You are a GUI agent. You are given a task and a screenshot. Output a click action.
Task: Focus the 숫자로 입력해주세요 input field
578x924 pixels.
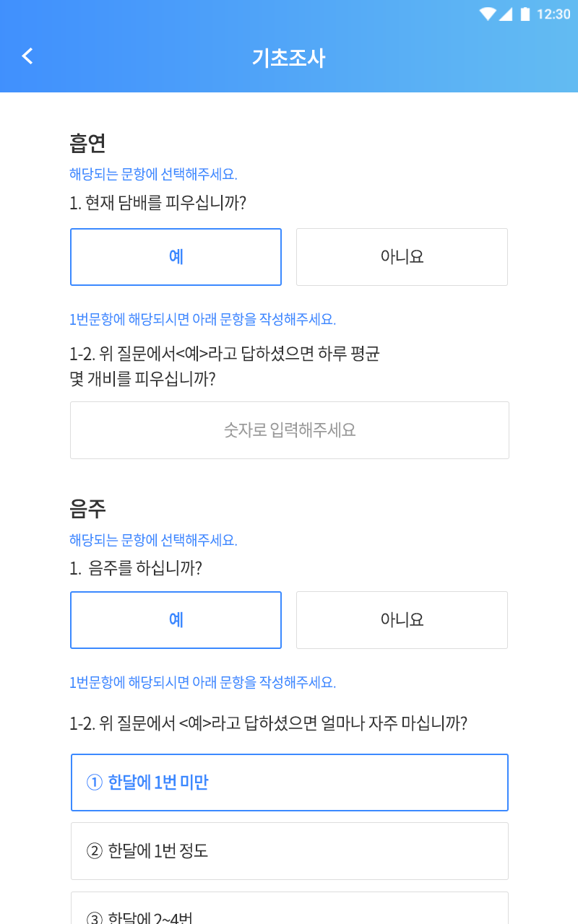(x=290, y=430)
